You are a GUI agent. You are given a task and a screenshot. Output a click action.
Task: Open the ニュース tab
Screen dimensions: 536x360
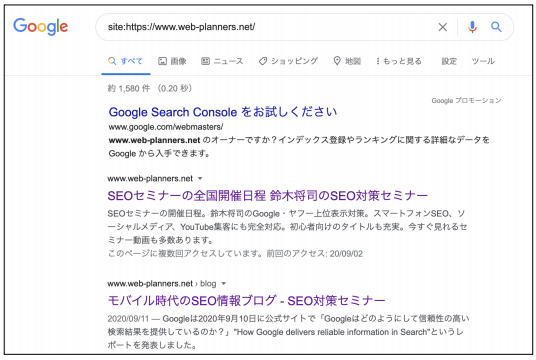pos(222,61)
